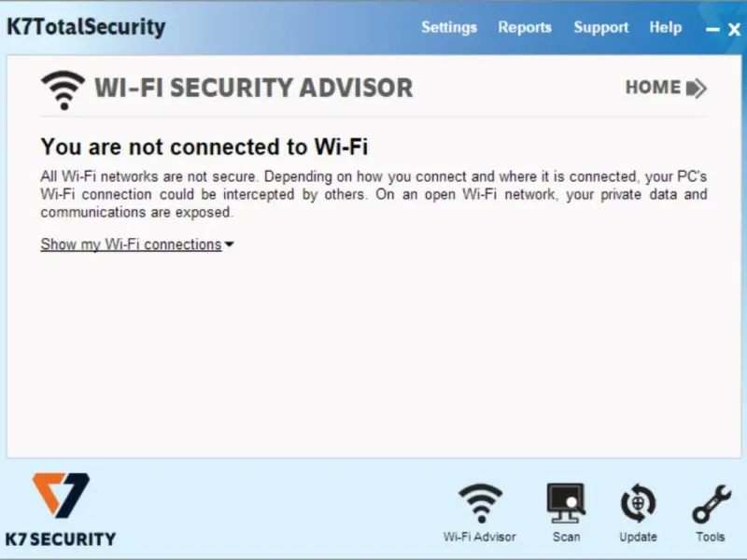
Task: Minimize the K7TotalSecurity window
Action: (712, 30)
